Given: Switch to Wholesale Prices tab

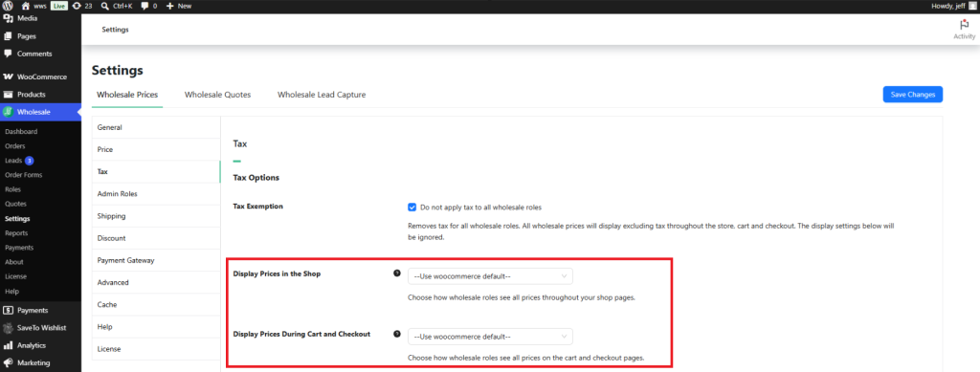Looking at the screenshot, I should 127,95.
